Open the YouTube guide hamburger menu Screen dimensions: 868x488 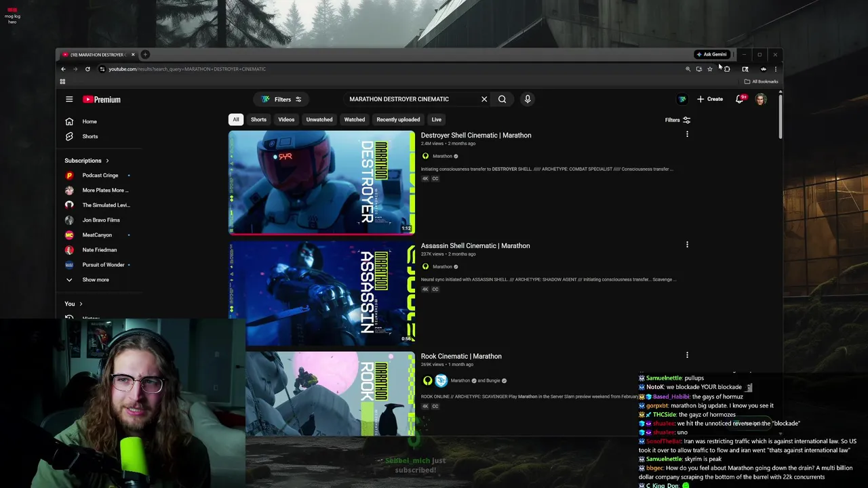click(69, 99)
